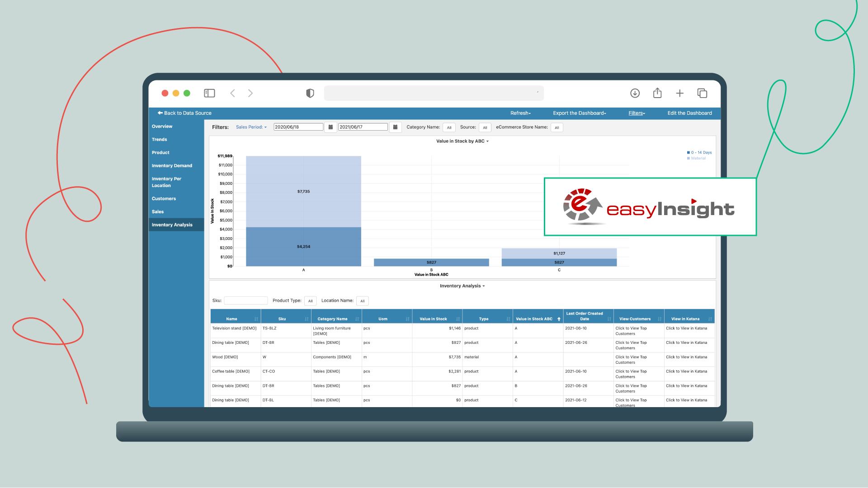
Task: Click the browser sidebar toggle icon
Action: click(x=209, y=93)
